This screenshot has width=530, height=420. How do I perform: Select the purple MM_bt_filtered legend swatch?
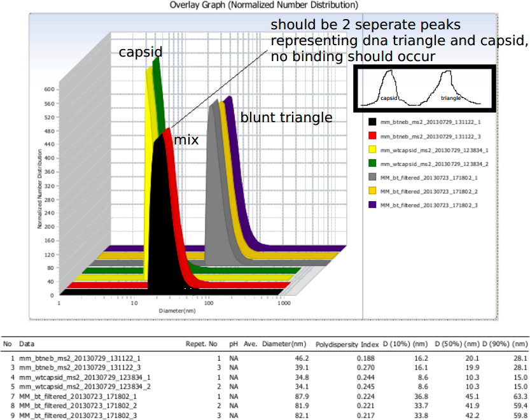[x=372, y=205]
